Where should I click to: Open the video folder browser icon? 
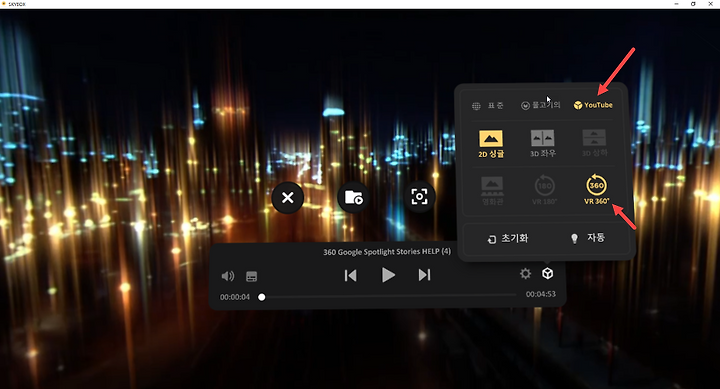click(x=353, y=197)
